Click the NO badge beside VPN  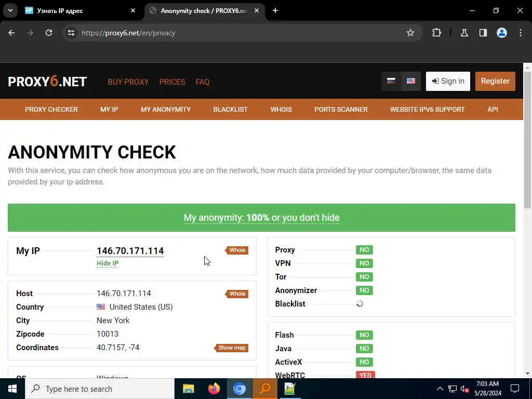(364, 263)
